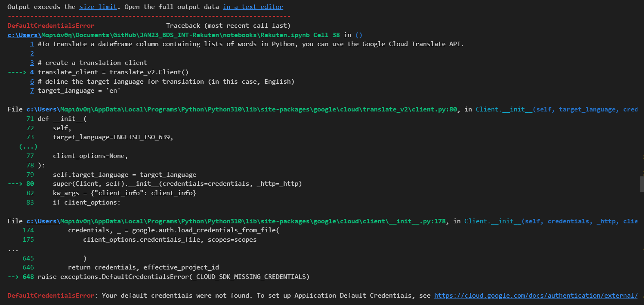This screenshot has height=305, width=644.
Task: Select the red 'DefaultCredentialsError' title text
Action: [x=51, y=26]
